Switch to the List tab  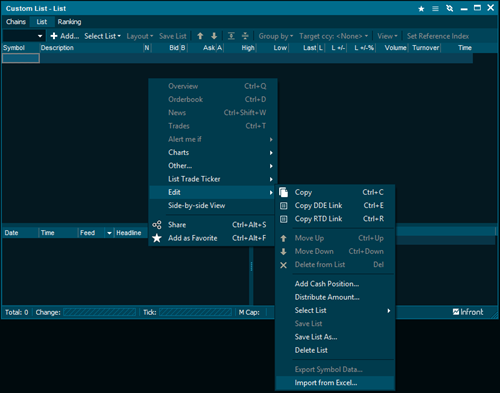pos(42,22)
